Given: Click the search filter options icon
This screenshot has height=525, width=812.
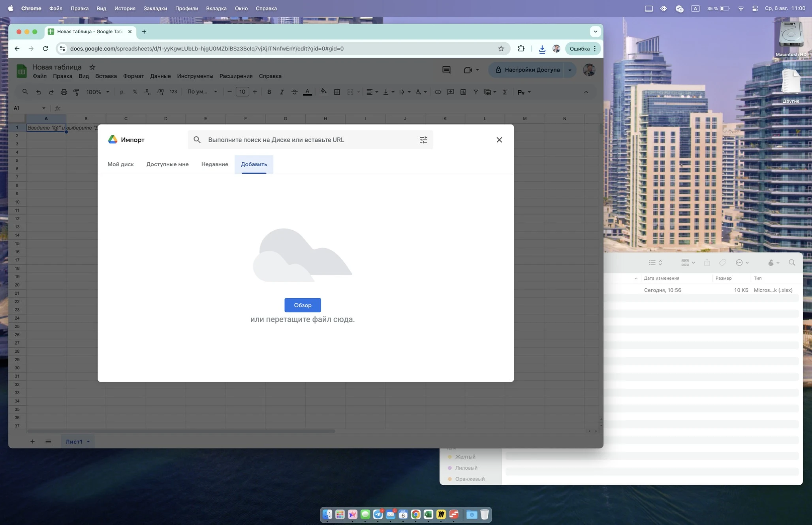Looking at the screenshot, I should 423,140.
